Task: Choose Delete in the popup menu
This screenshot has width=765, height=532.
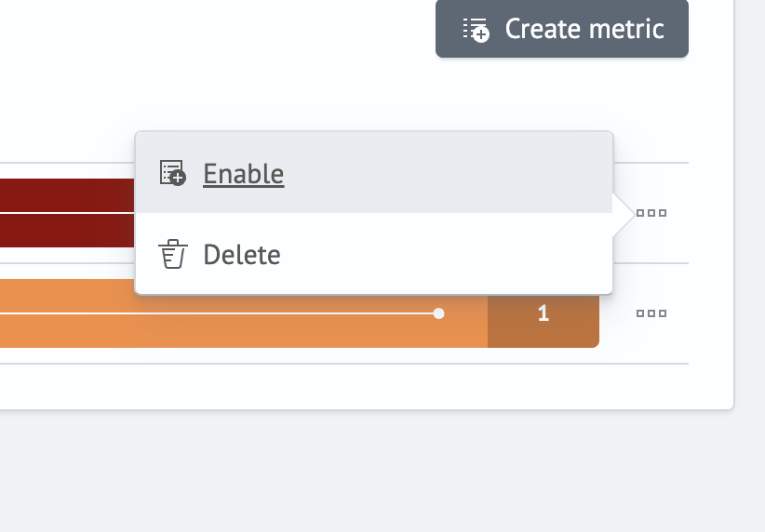Action: pos(374,254)
